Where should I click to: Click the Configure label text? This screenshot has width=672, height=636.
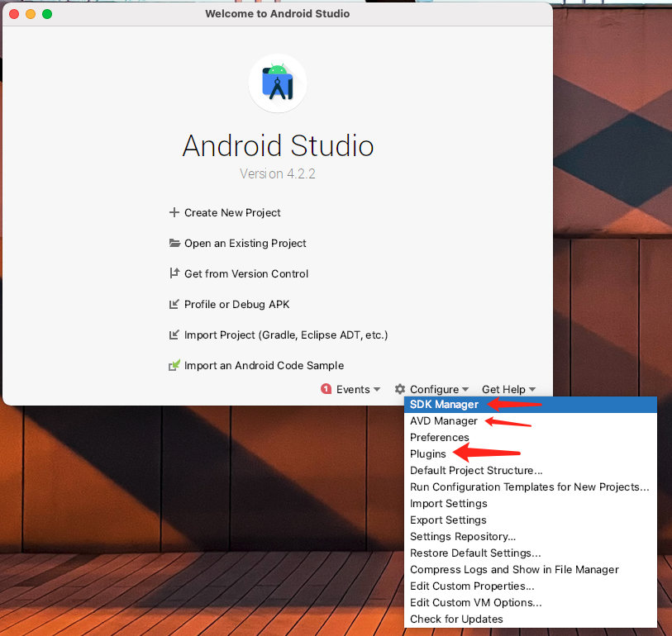coord(434,389)
